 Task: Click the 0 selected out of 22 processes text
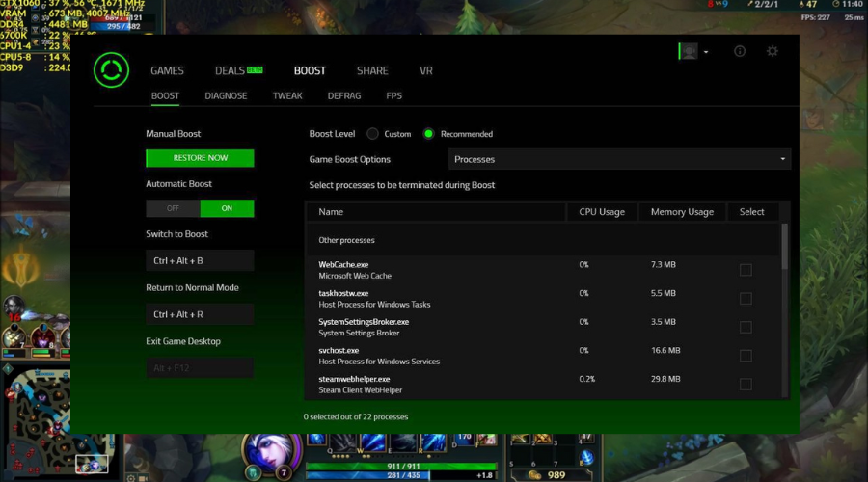point(355,416)
